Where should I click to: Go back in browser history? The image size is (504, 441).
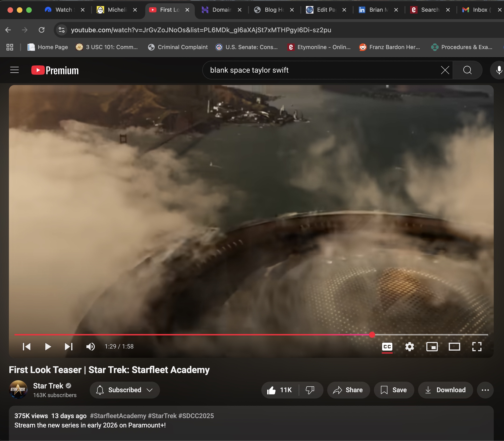click(x=8, y=30)
